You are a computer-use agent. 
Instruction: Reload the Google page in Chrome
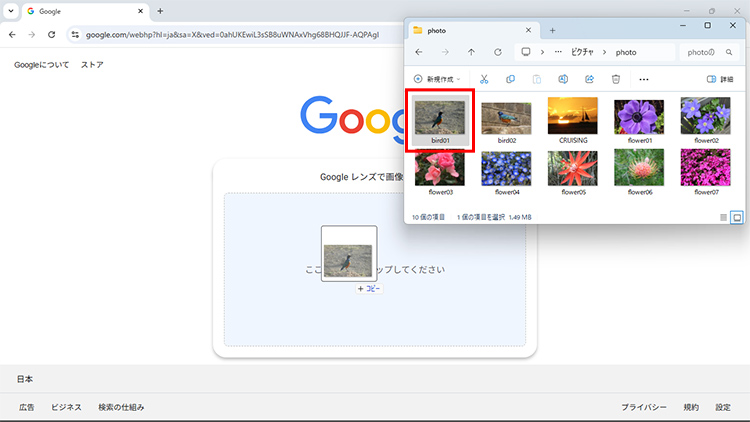point(51,34)
